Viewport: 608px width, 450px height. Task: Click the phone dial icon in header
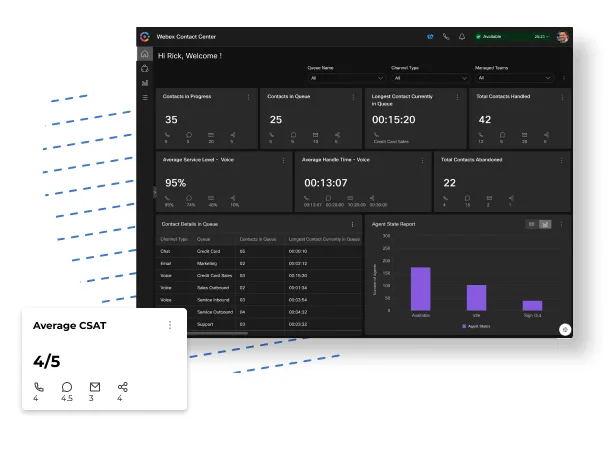coord(446,37)
